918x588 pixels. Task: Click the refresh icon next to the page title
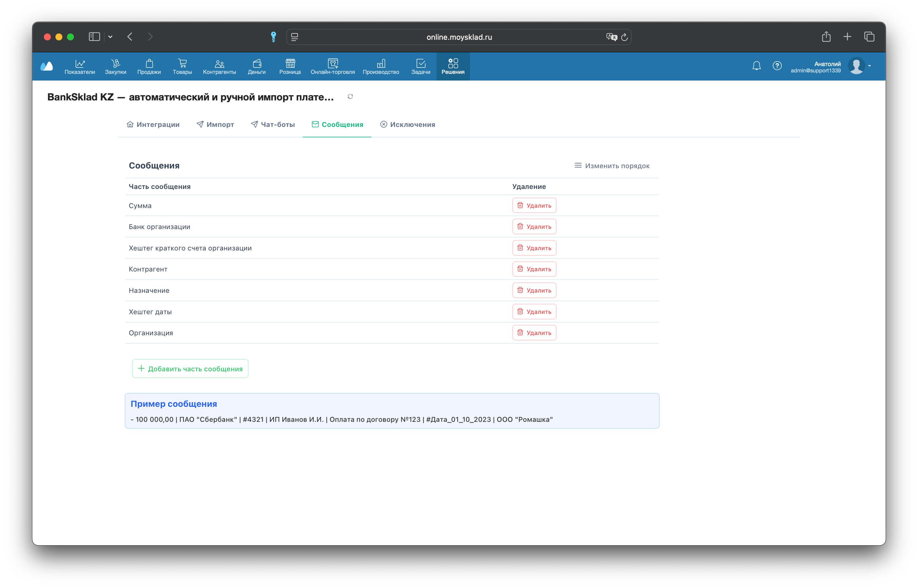tap(350, 97)
